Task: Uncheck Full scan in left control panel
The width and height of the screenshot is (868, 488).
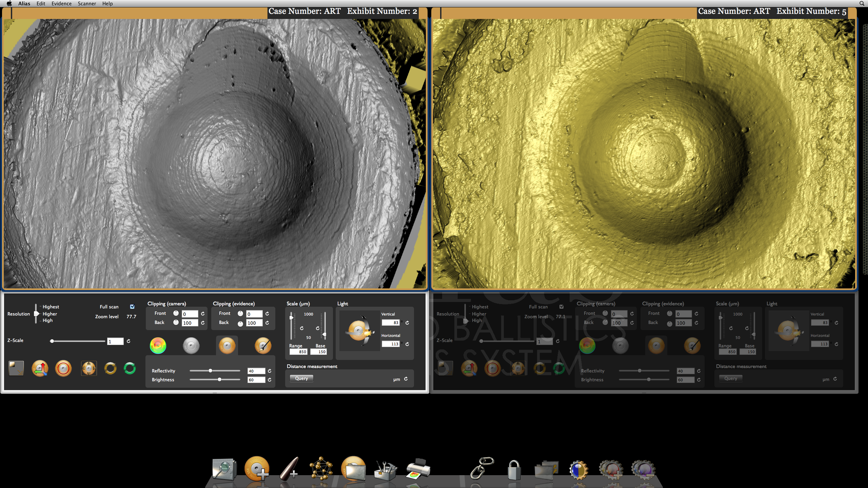Action: pos(132,306)
